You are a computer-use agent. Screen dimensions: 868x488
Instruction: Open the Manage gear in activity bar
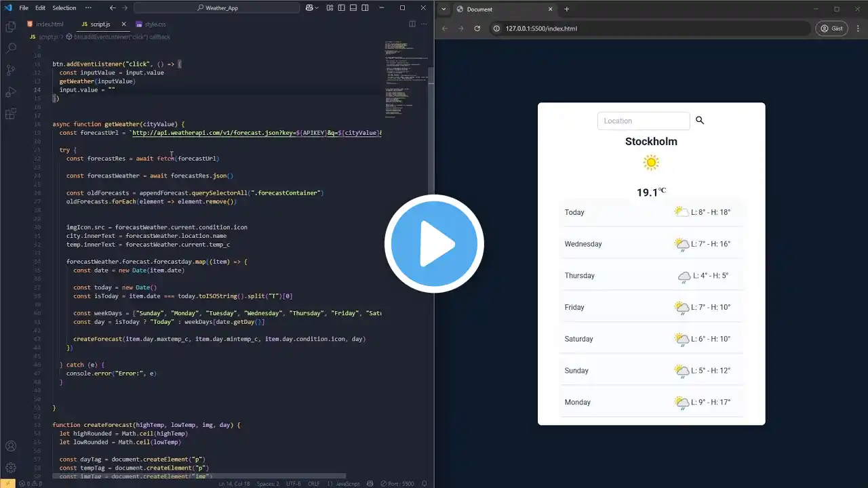pos(11,468)
